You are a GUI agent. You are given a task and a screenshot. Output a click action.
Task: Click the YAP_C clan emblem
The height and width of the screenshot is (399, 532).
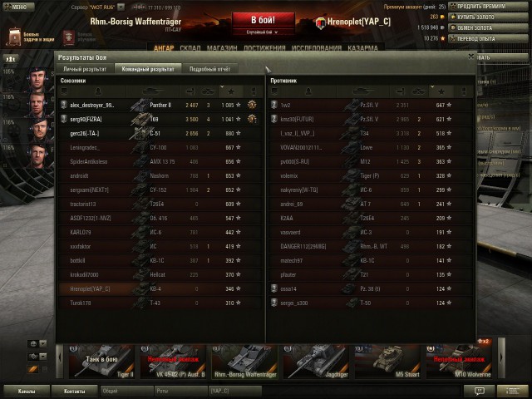(x=320, y=23)
